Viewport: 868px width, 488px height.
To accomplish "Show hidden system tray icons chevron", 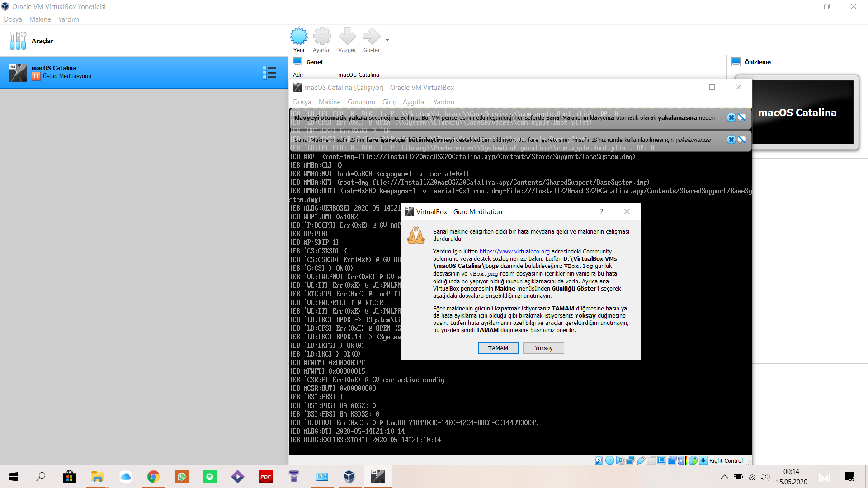I will (724, 477).
